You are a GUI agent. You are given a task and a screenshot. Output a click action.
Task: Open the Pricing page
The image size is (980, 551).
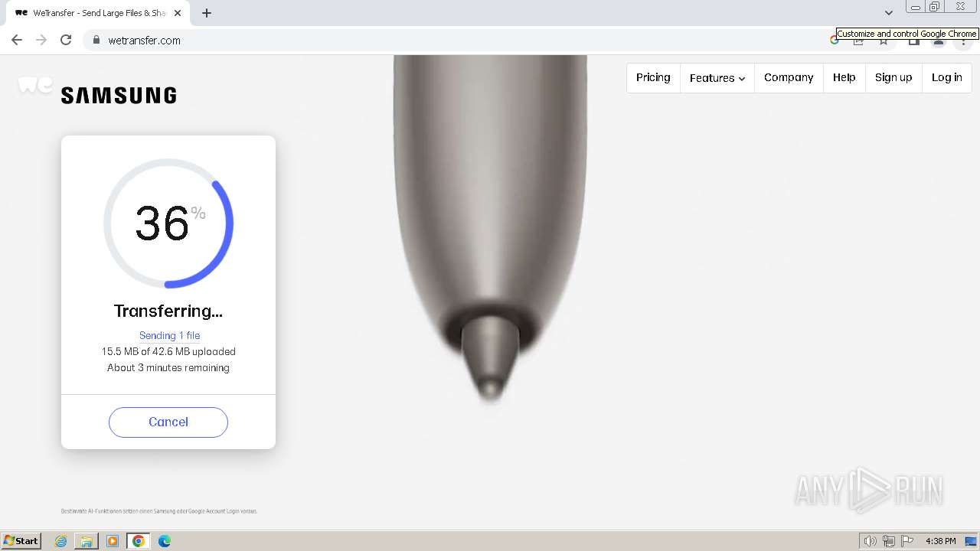[653, 77]
